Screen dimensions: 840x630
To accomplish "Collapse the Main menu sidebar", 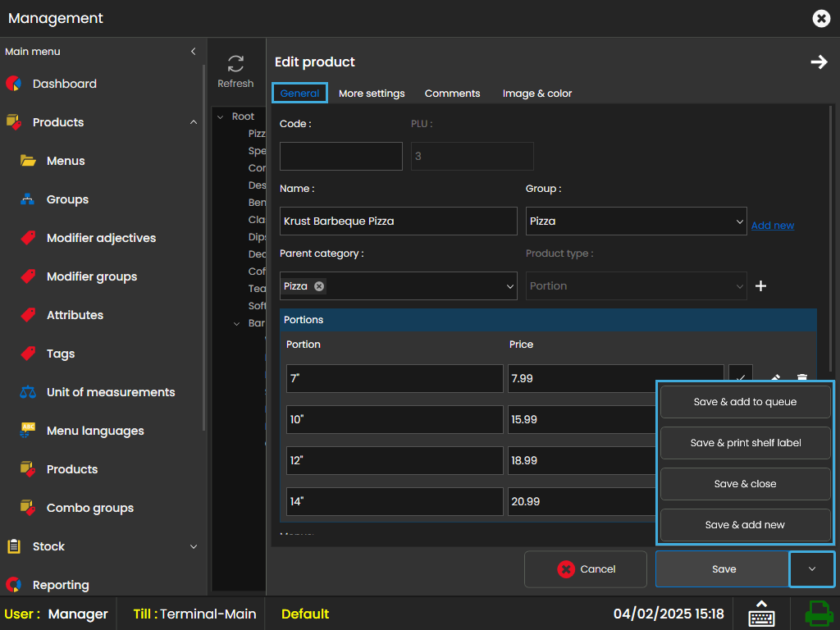I will click(194, 52).
